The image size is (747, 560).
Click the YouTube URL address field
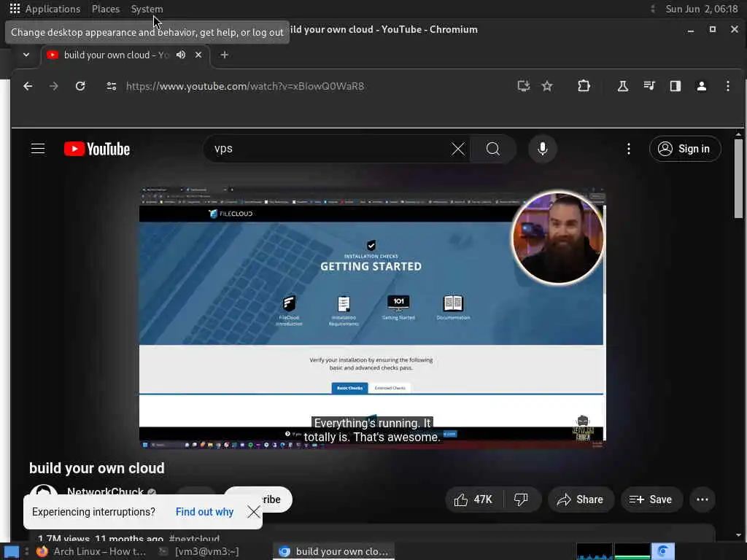click(x=245, y=86)
